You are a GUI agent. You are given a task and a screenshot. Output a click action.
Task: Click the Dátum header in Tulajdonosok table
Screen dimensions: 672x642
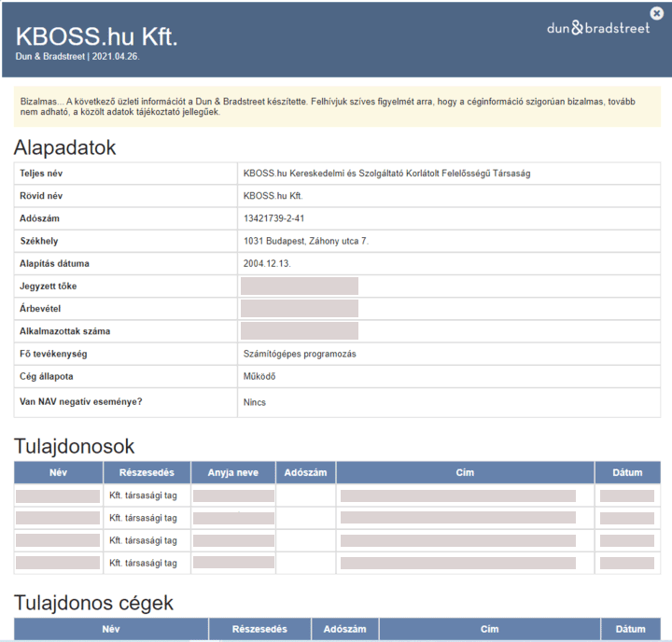tap(627, 472)
